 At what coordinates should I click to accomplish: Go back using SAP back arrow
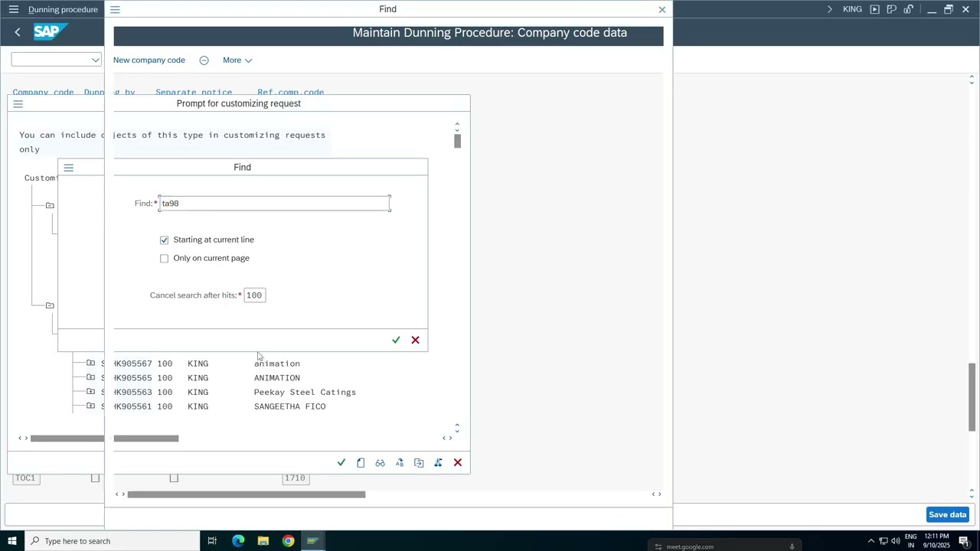click(x=18, y=32)
